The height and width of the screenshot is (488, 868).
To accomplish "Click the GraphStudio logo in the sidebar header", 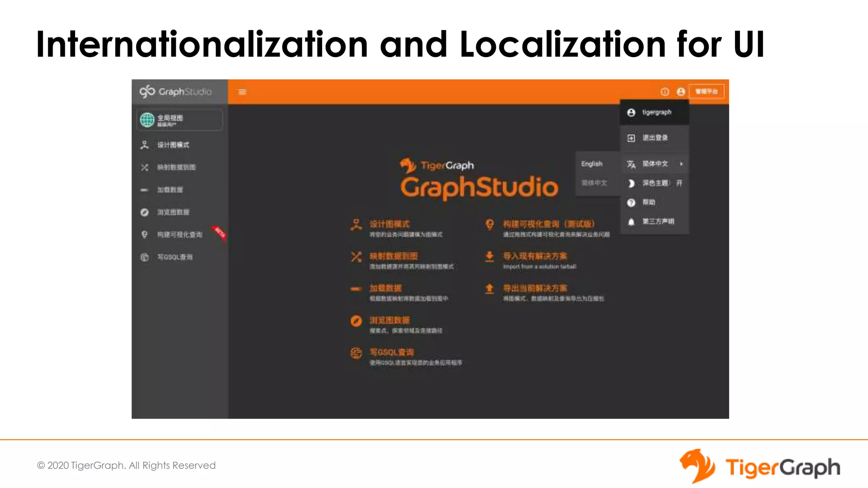I will [x=175, y=91].
